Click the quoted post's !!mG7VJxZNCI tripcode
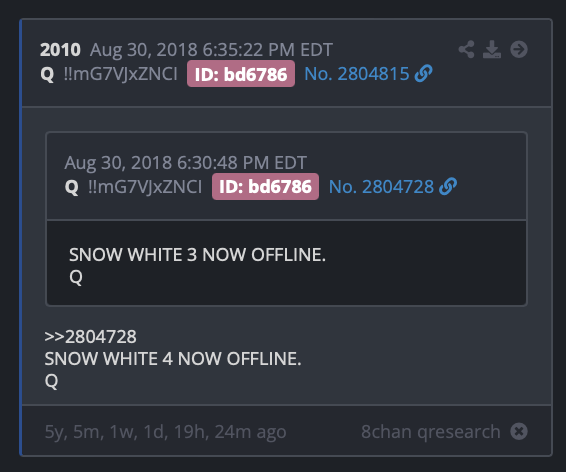 point(145,187)
